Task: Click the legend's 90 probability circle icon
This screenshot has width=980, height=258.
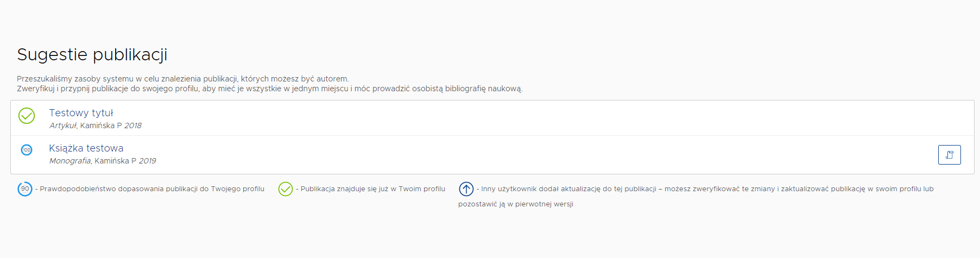Action: [x=25, y=189]
